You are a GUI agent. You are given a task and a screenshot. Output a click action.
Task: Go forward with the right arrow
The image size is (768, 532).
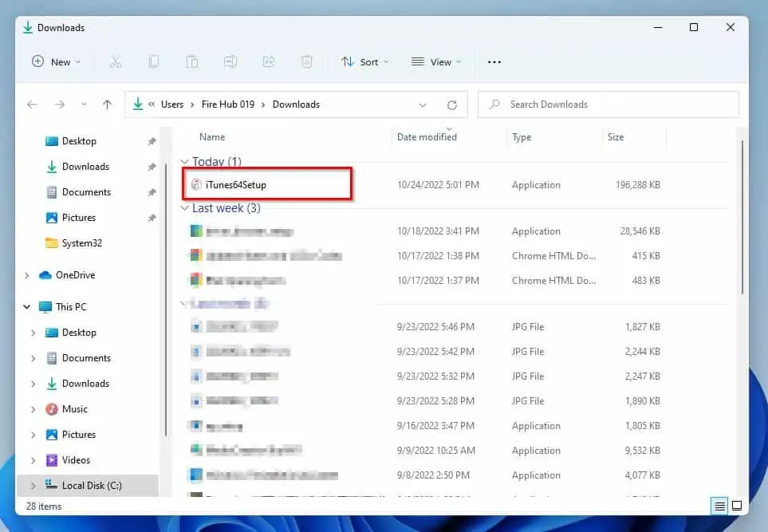click(60, 104)
